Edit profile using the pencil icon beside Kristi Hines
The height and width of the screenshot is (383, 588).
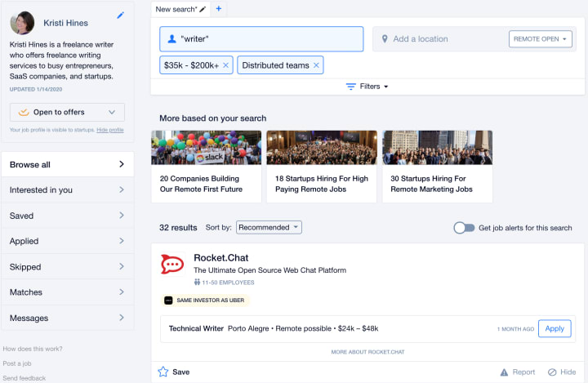(120, 15)
